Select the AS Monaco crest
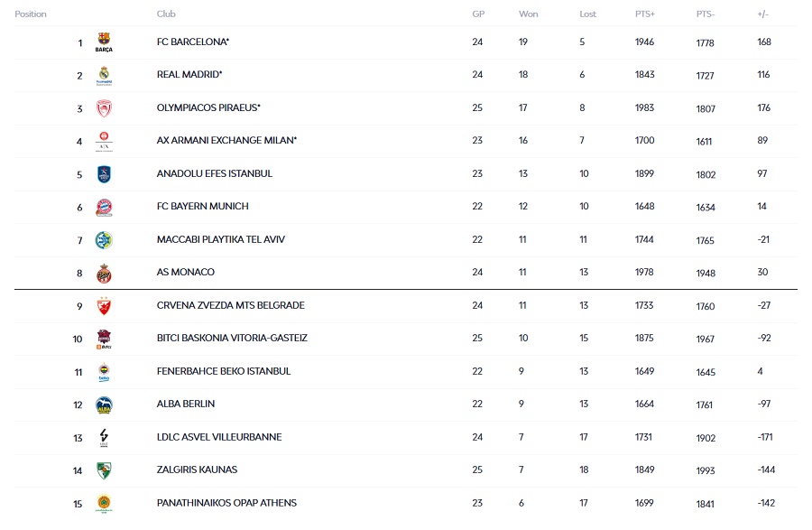The image size is (812, 530). [x=104, y=273]
